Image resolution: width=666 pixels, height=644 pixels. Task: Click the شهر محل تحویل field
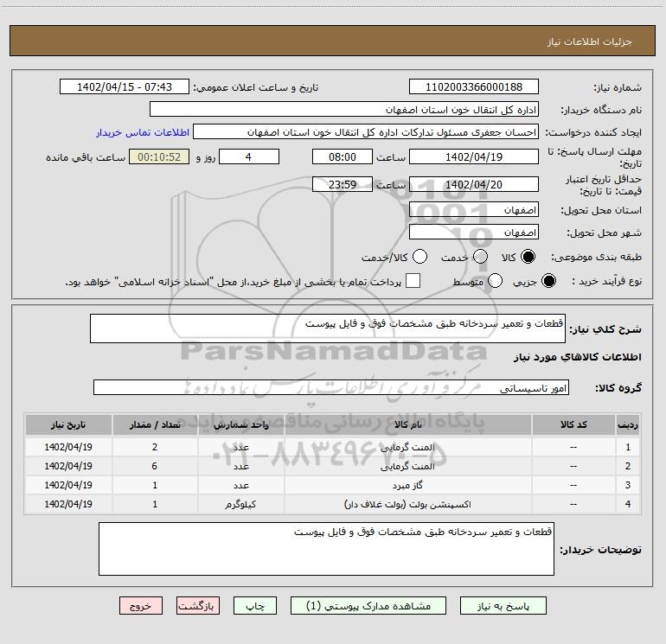click(x=474, y=233)
